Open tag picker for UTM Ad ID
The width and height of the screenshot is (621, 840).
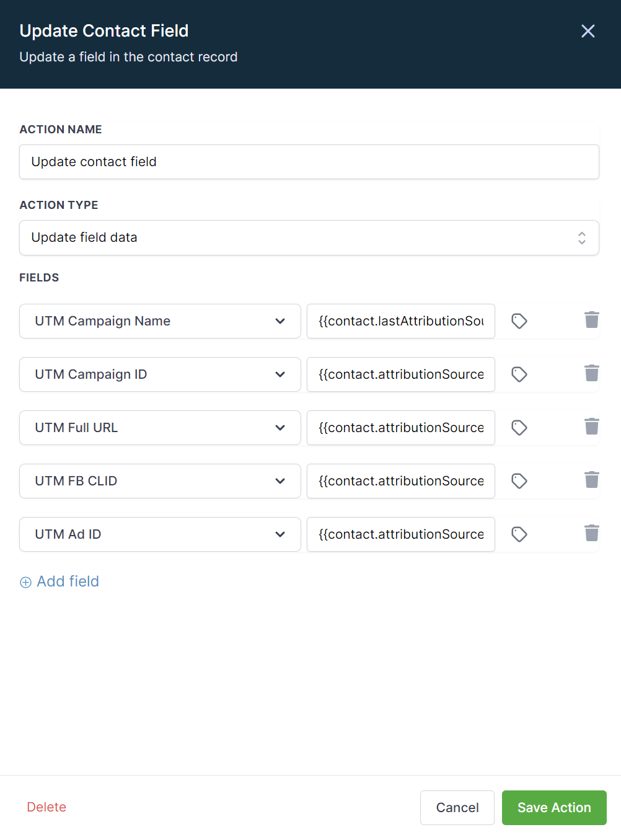click(x=519, y=534)
